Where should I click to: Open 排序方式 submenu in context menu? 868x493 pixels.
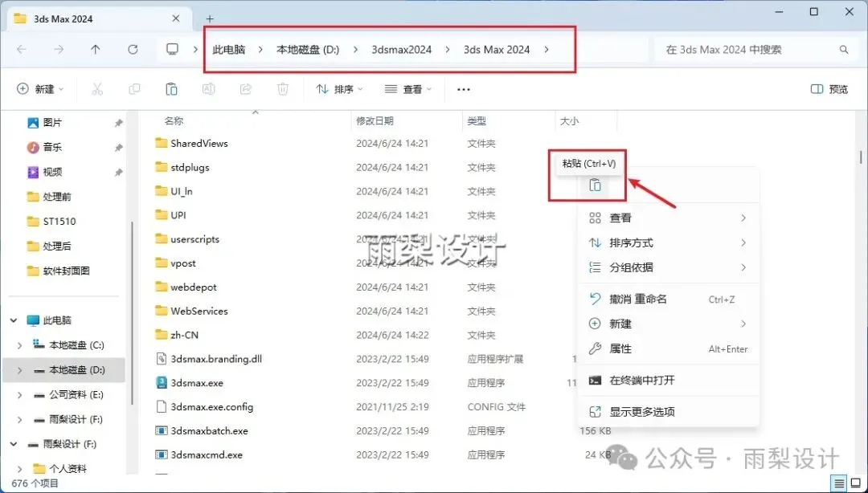668,243
